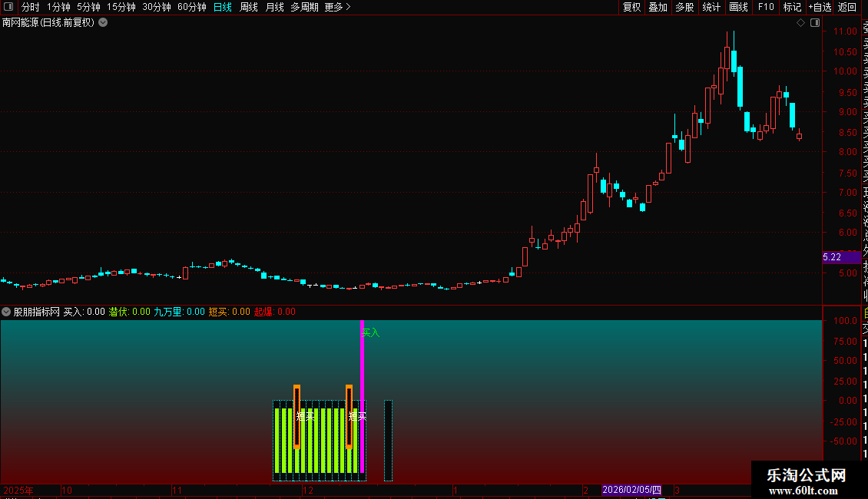Select the 30分钟 period tab
868x499 pixels.
coord(157,7)
